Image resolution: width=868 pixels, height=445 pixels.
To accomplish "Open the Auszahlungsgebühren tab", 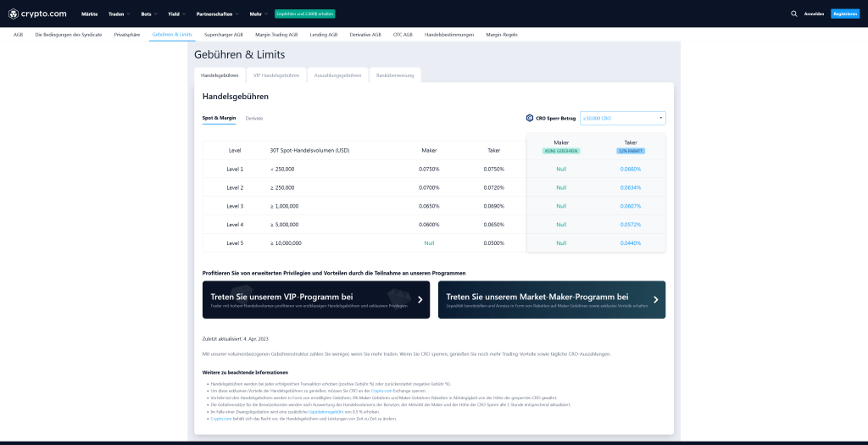I will pos(337,75).
